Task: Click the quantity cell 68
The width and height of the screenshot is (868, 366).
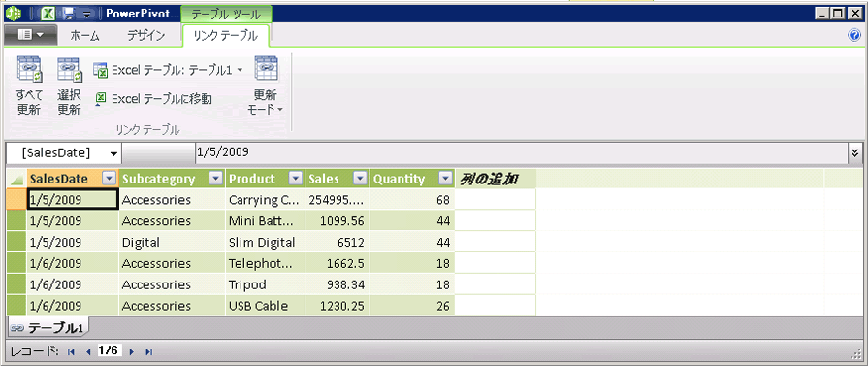Action: pyautogui.click(x=412, y=200)
